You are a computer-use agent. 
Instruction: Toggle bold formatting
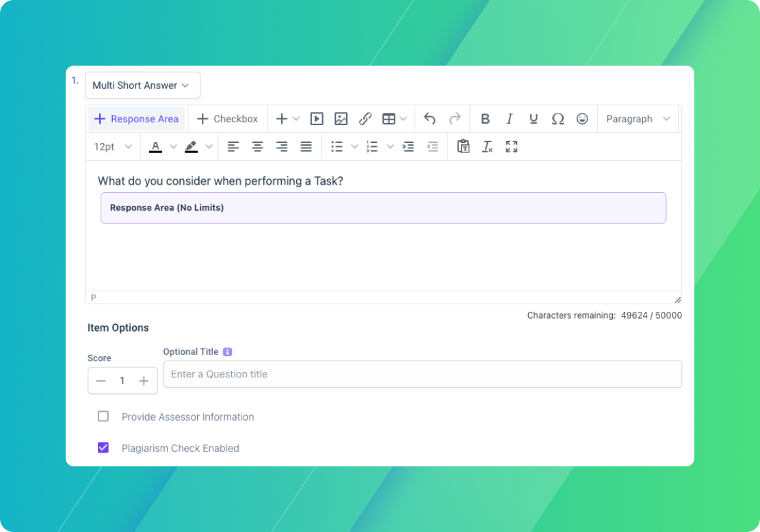tap(485, 118)
